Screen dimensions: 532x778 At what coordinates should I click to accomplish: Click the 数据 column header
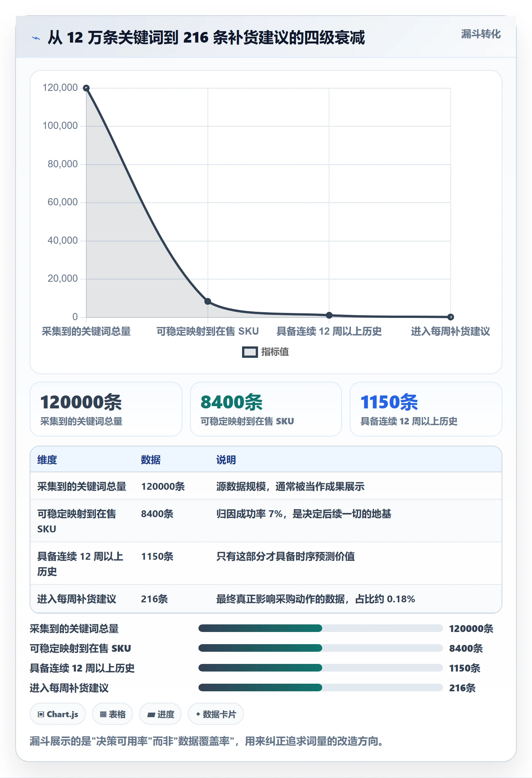click(151, 460)
